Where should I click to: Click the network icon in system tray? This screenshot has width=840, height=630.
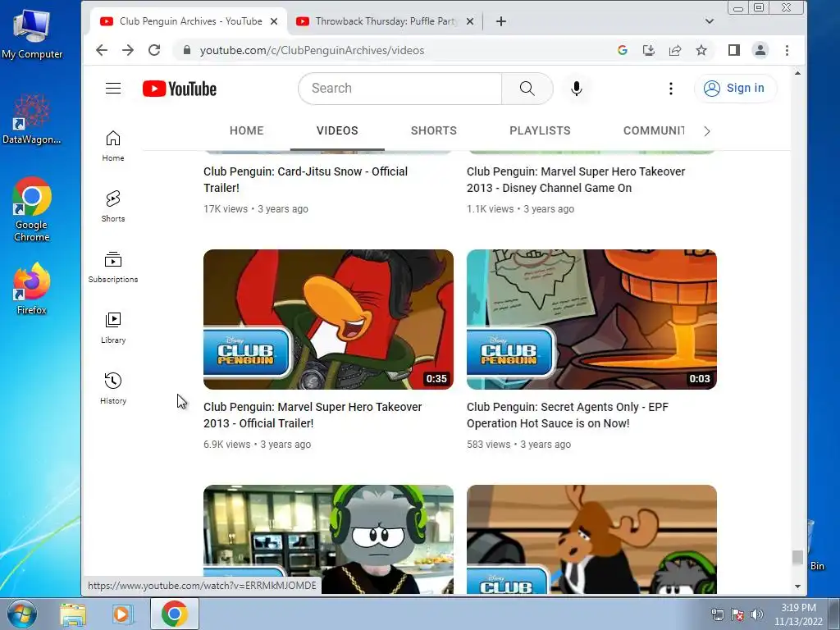coord(718,614)
